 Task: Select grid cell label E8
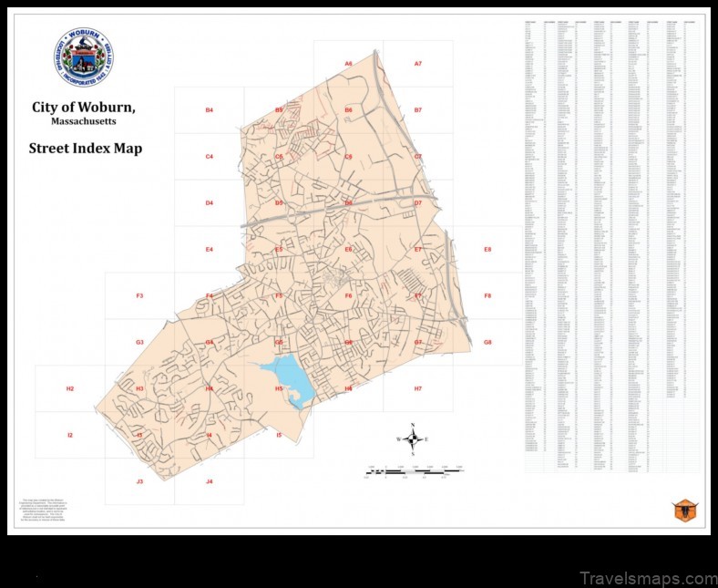(487, 250)
